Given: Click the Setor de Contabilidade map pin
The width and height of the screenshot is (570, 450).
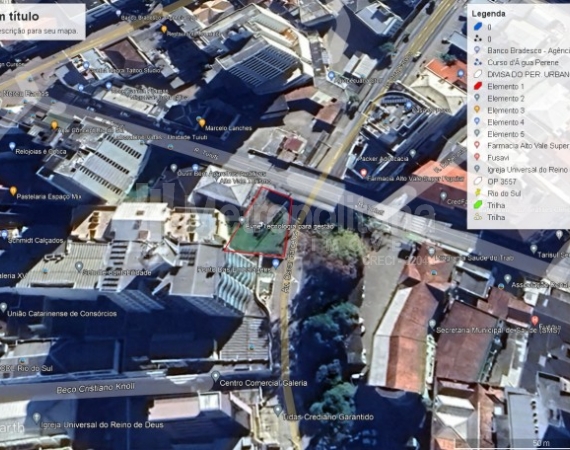Looking at the screenshot, I should [79, 266].
